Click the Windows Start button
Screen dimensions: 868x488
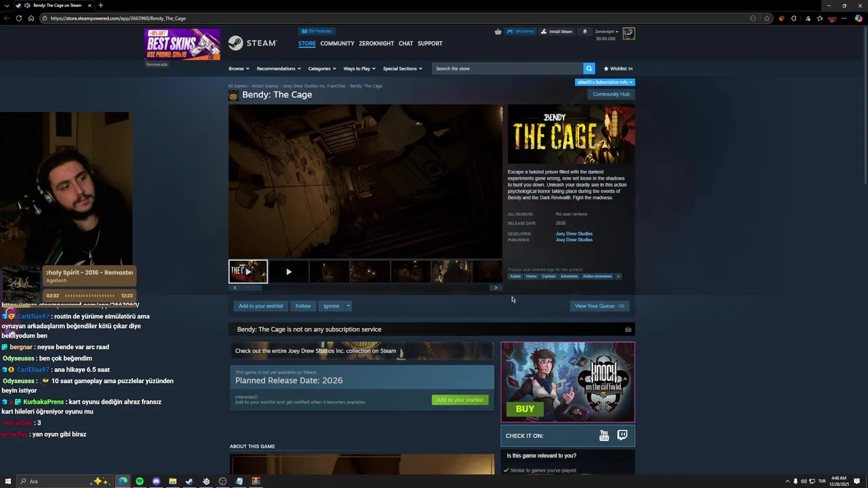(x=8, y=481)
